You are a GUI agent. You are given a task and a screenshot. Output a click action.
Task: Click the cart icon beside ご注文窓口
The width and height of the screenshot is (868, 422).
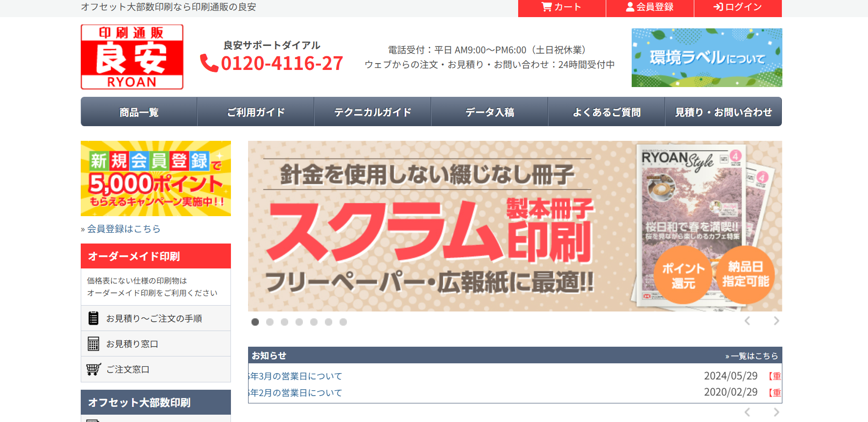click(93, 369)
